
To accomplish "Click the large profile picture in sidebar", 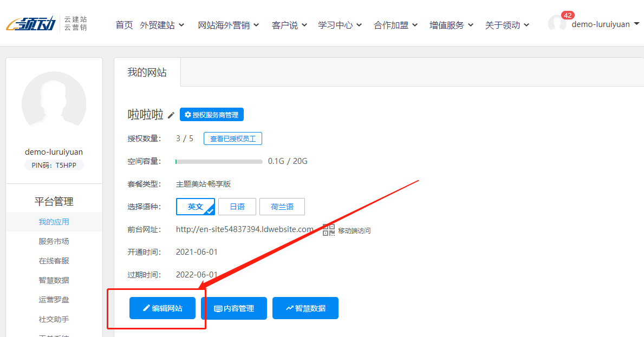I will click(54, 103).
